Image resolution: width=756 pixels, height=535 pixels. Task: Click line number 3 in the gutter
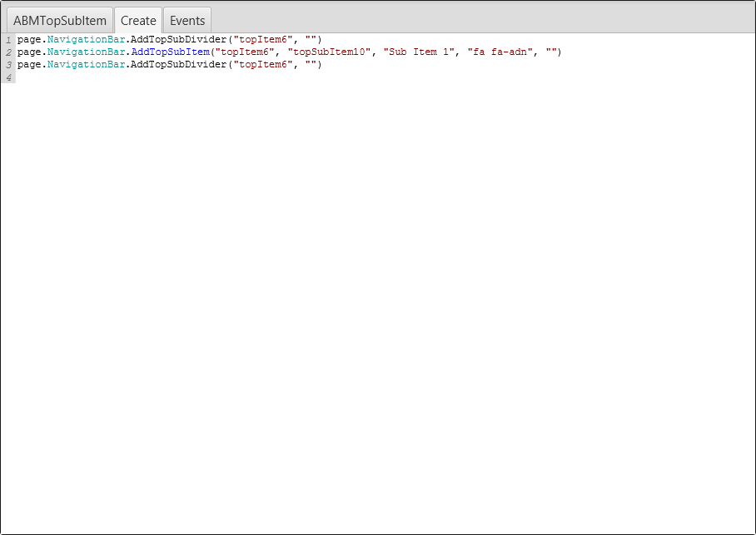tap(8, 65)
